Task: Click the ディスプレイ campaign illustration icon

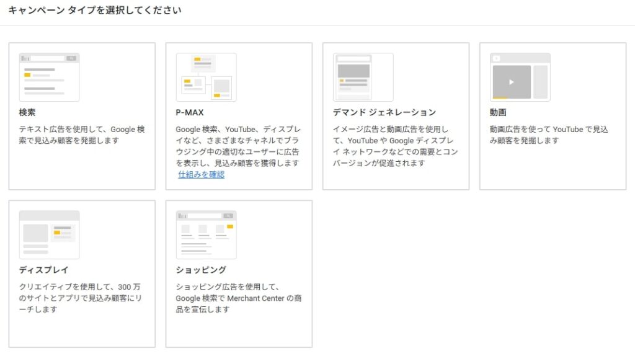Action: coord(49,234)
